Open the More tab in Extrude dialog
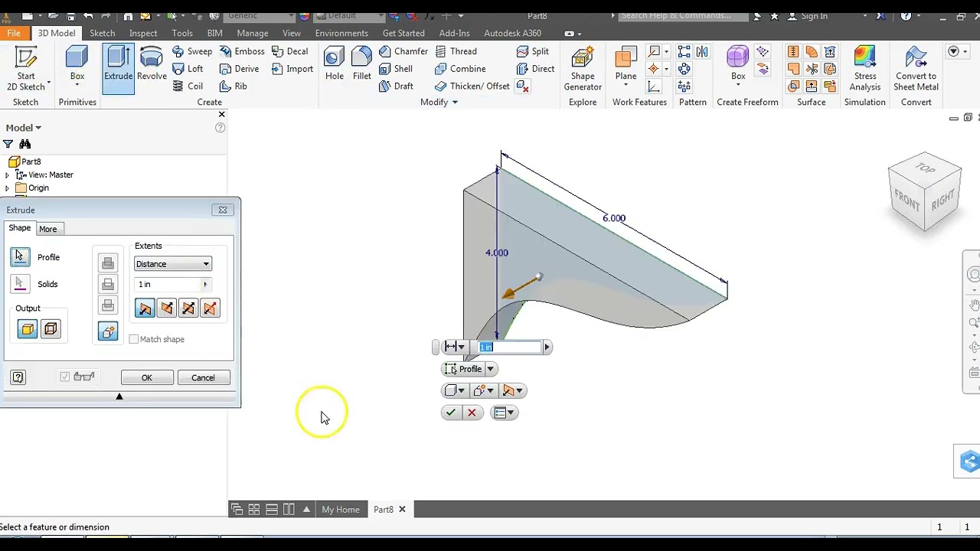 47,229
